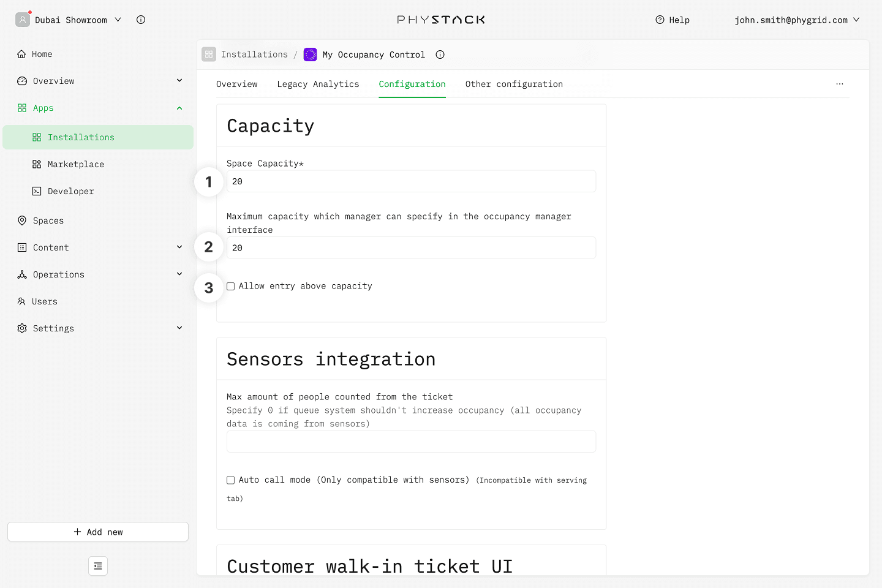This screenshot has width=882, height=588.
Task: Open the john.smith@phygrid.com account dropdown
Action: pos(796,20)
